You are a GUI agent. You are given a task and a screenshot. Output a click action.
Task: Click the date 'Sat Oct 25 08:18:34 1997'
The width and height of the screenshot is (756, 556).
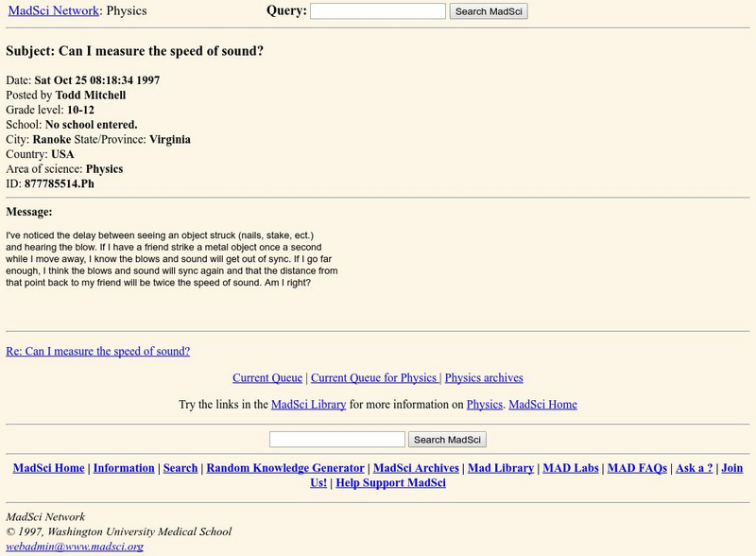(97, 80)
